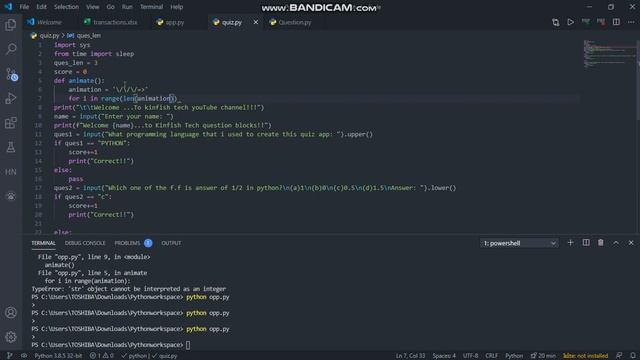Image resolution: width=640 pixels, height=360 pixels.
Task: Close the quiz.py editor tab
Action: click(256, 22)
